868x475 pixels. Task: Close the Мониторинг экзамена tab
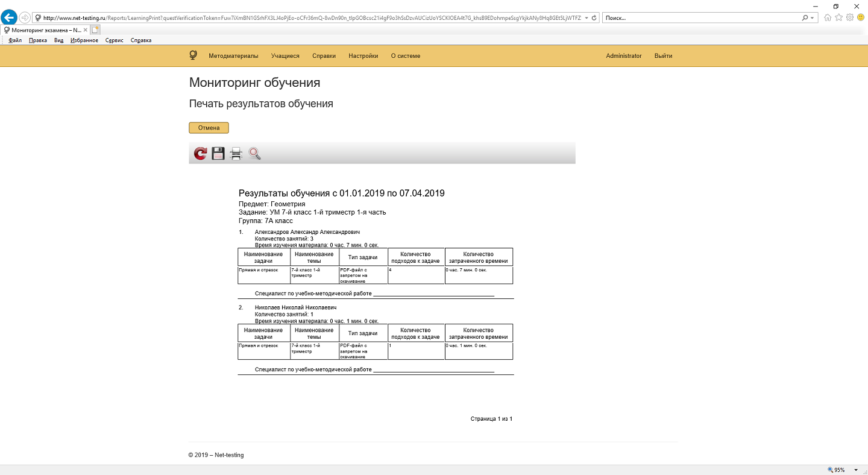86,30
